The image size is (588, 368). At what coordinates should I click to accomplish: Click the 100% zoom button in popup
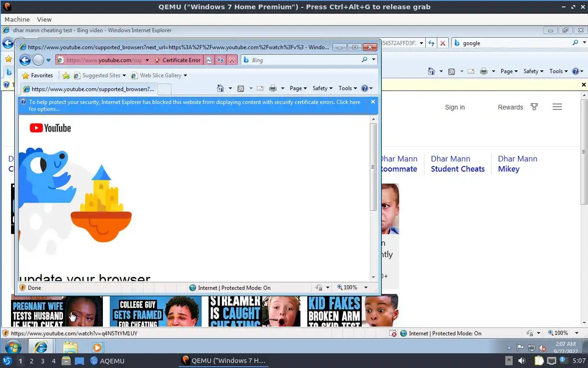coord(347,287)
